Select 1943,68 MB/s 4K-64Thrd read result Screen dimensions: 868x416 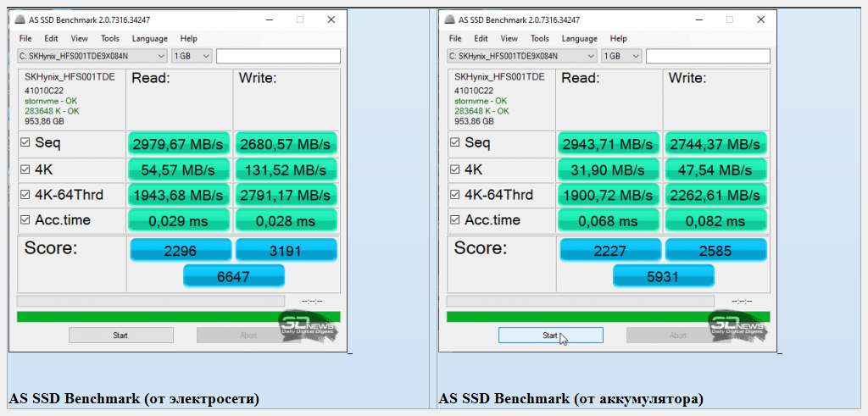click(178, 195)
